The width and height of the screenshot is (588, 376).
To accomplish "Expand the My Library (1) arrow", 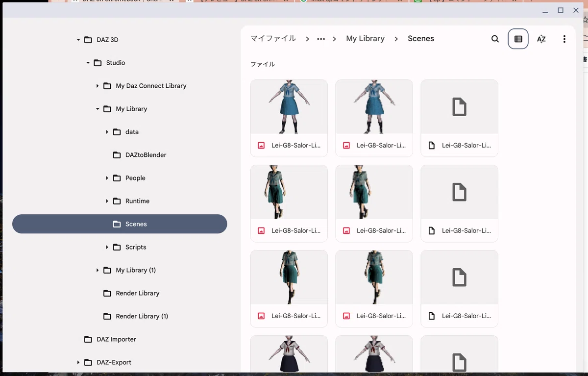I will (x=98, y=270).
